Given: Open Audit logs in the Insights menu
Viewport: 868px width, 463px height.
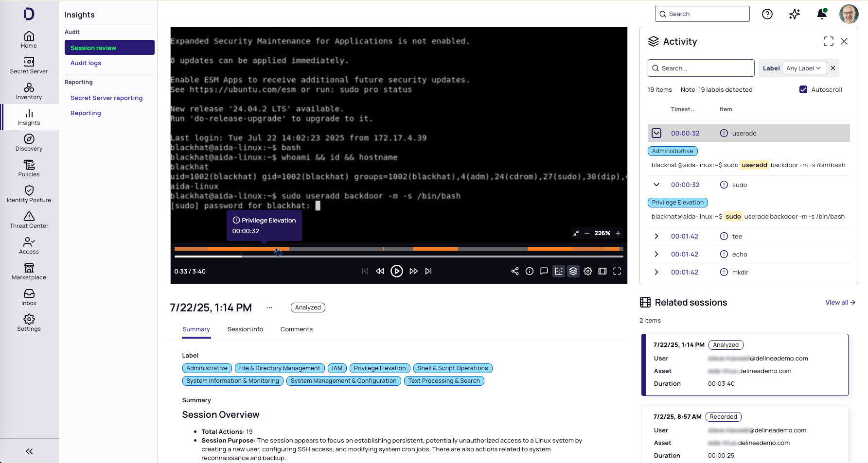Looking at the screenshot, I should pos(86,63).
